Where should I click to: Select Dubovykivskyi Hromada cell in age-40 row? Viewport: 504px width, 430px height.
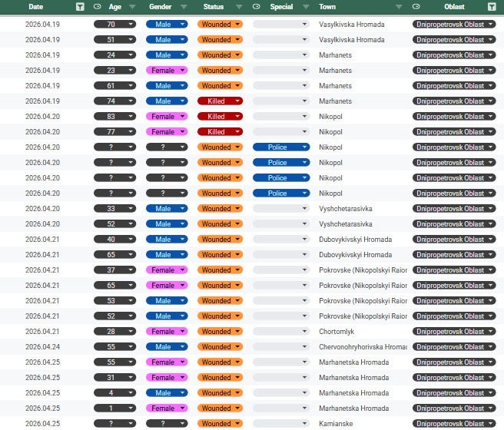pyautogui.click(x=355, y=240)
